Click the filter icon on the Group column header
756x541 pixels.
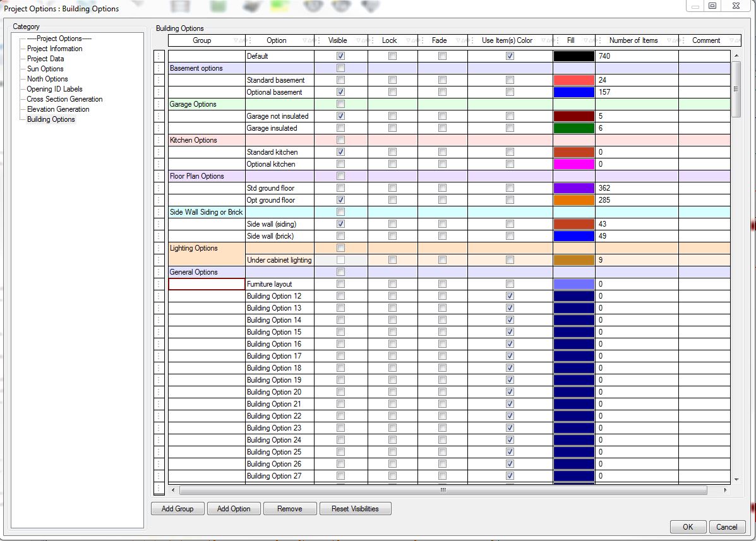point(236,40)
